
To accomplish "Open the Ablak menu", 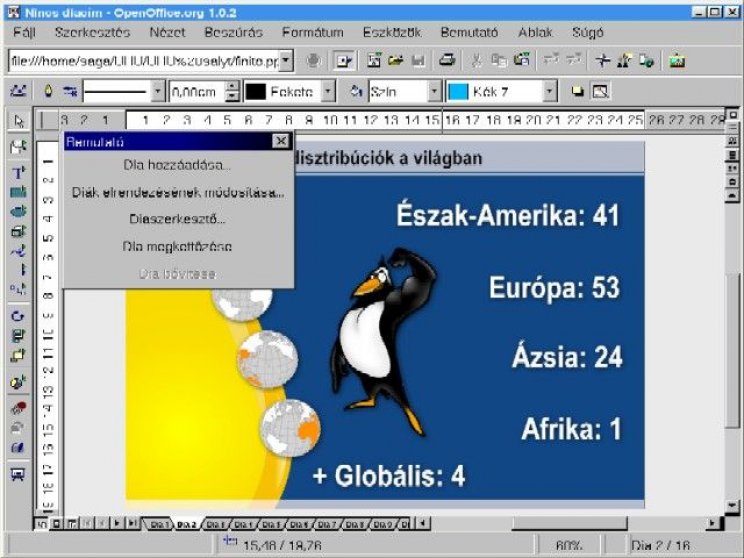I will tap(535, 32).
